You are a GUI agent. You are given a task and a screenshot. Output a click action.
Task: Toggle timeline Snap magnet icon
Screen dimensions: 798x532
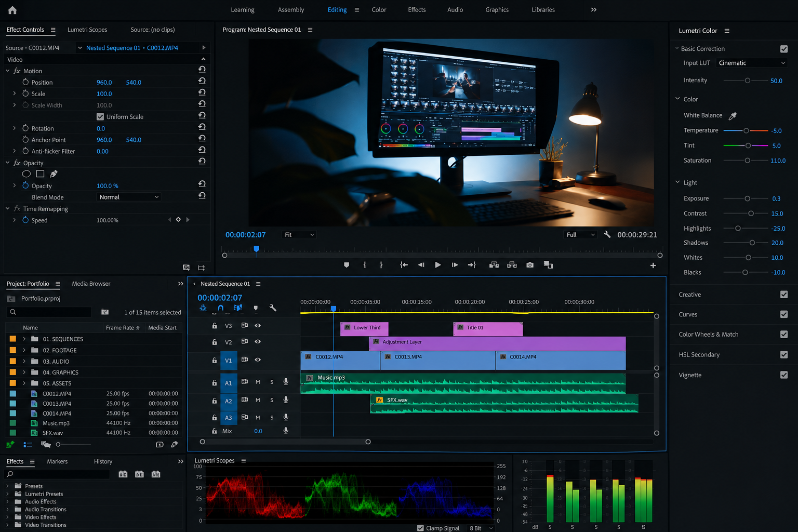tap(221, 308)
